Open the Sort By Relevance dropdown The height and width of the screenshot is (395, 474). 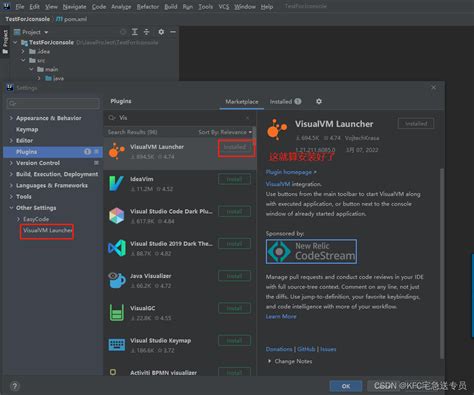coord(225,132)
